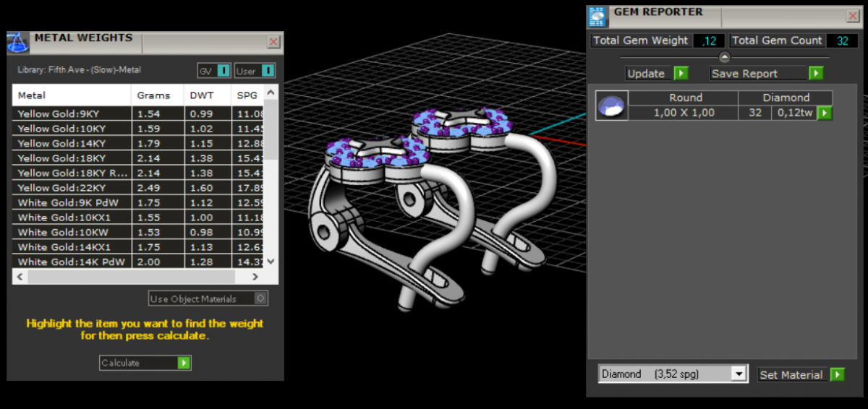Viewport: 868px width, 409px height.
Task: Click the Metal column header
Action: pyautogui.click(x=32, y=95)
